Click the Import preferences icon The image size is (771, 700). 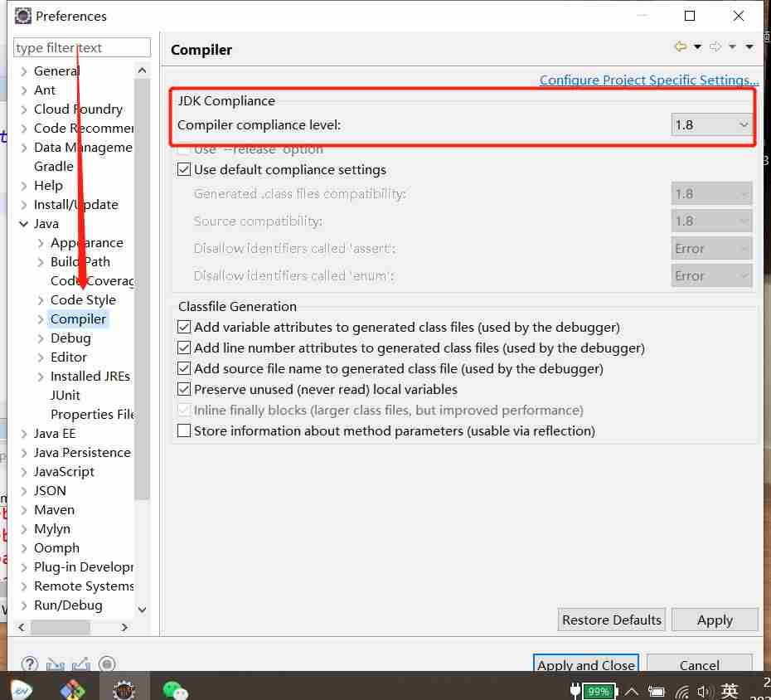[x=55, y=664]
